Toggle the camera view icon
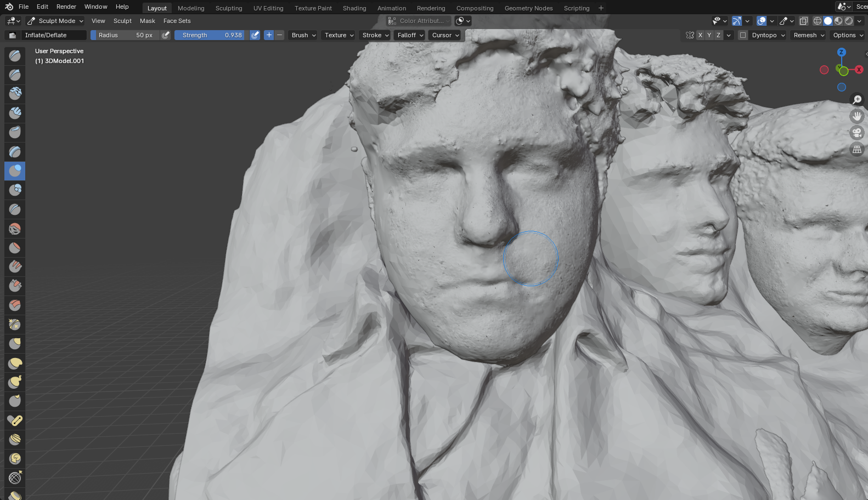This screenshot has height=500, width=868. pos(857,133)
